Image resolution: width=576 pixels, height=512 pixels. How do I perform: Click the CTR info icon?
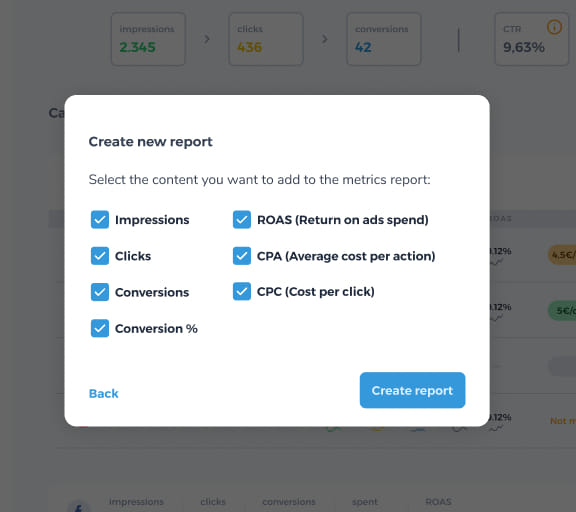[554, 27]
